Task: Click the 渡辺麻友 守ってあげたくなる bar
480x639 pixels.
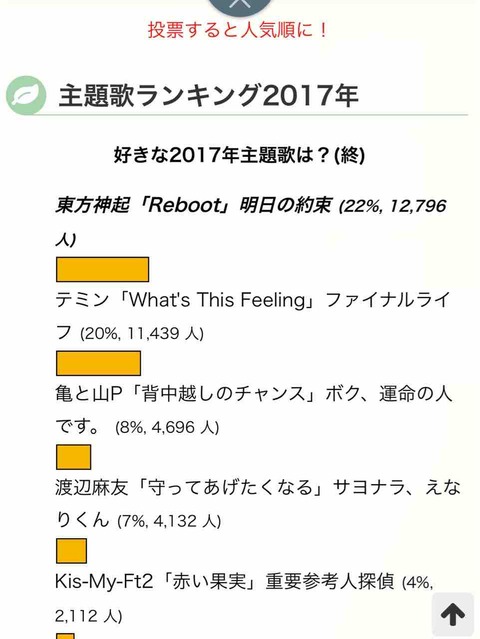Action: 71,551
